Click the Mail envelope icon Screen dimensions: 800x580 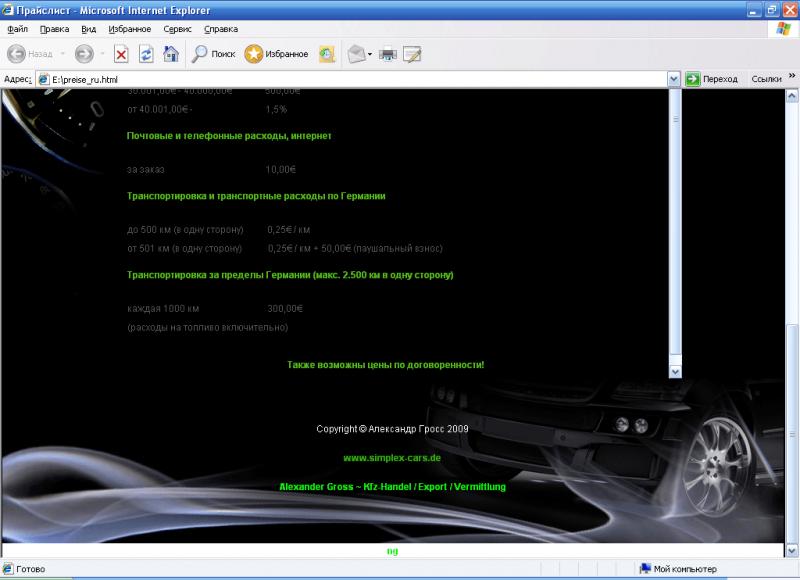[356, 54]
